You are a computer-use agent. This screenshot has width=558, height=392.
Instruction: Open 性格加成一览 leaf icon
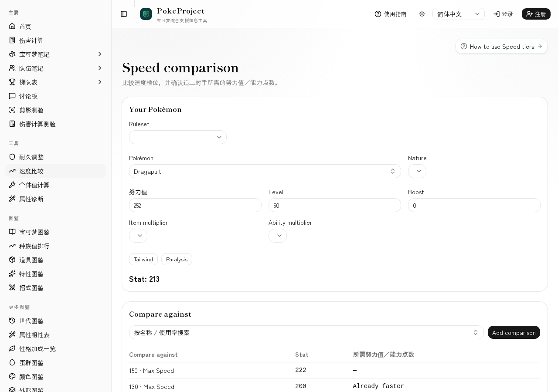click(12, 348)
